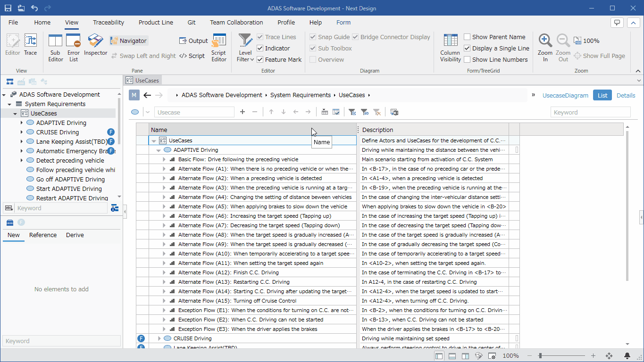Click the filter icon with 'ab' text
Viewport: 644px width, 362px height.
[364, 112]
